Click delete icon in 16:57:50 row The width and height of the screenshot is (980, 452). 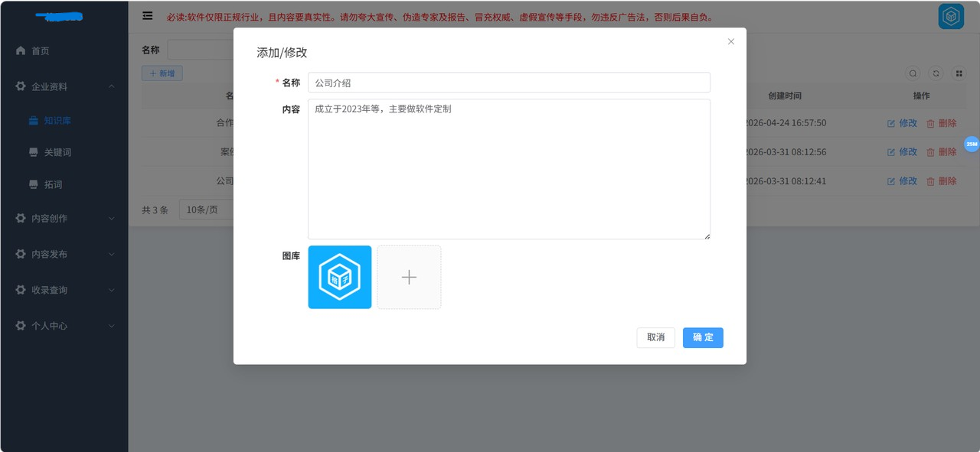[931, 123]
